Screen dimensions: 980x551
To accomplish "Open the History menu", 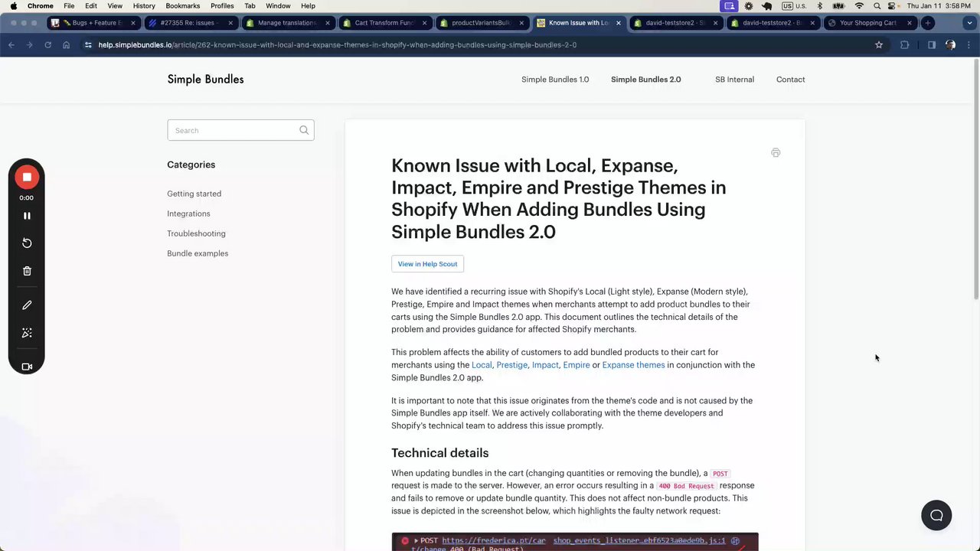I will pyautogui.click(x=144, y=5).
